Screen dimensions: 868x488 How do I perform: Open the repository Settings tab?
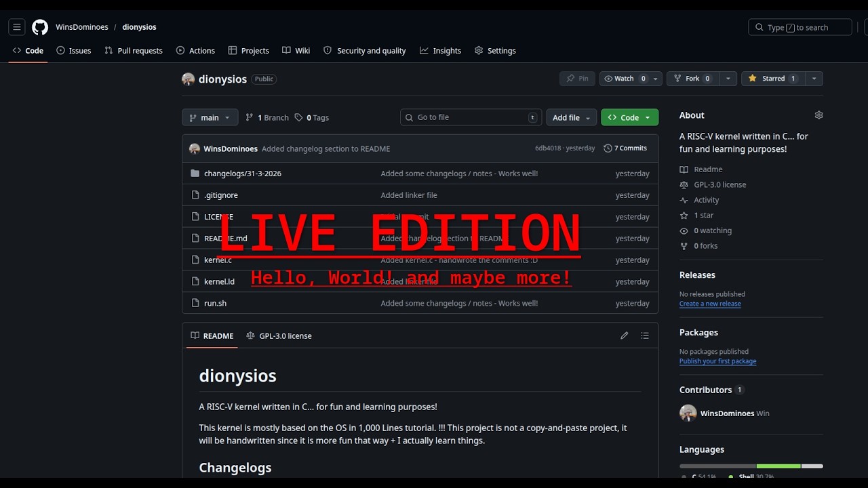pyautogui.click(x=495, y=51)
